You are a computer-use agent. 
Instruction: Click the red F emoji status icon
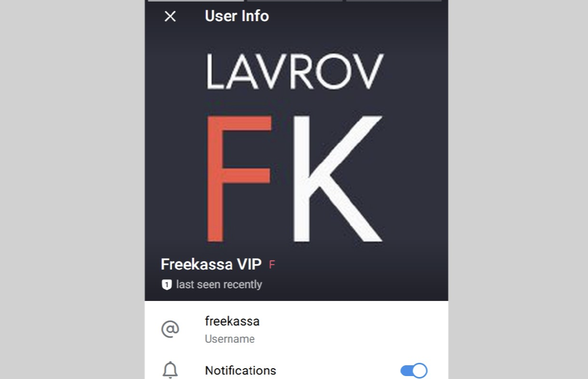click(272, 265)
